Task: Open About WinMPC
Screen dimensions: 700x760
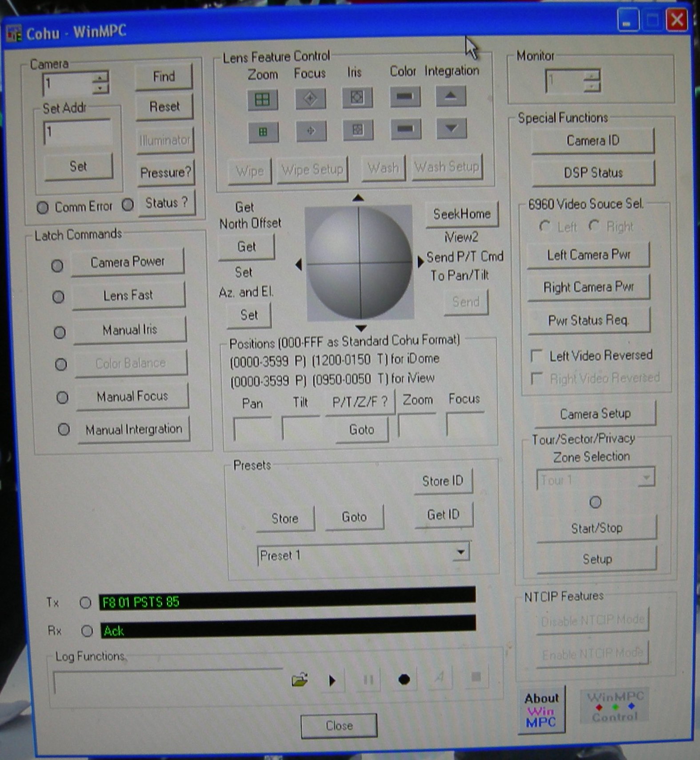Action: click(541, 710)
